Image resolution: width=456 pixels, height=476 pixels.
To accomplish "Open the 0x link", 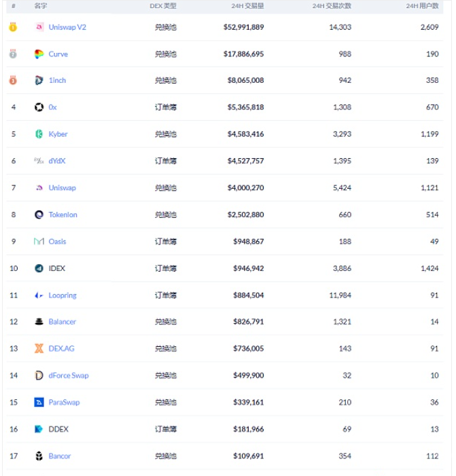I will [52, 107].
